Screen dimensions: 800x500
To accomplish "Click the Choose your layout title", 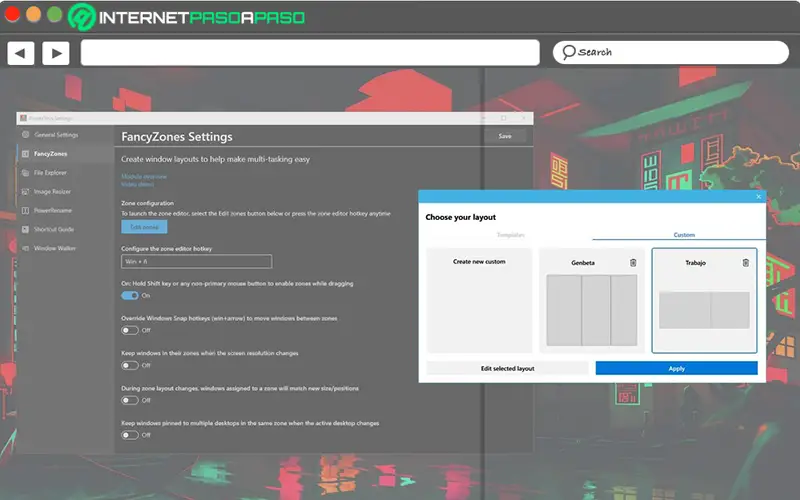I will [461, 217].
